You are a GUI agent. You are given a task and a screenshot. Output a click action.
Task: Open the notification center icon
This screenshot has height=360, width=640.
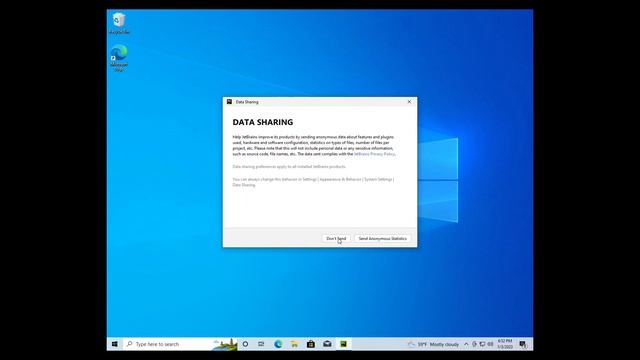coord(523,344)
